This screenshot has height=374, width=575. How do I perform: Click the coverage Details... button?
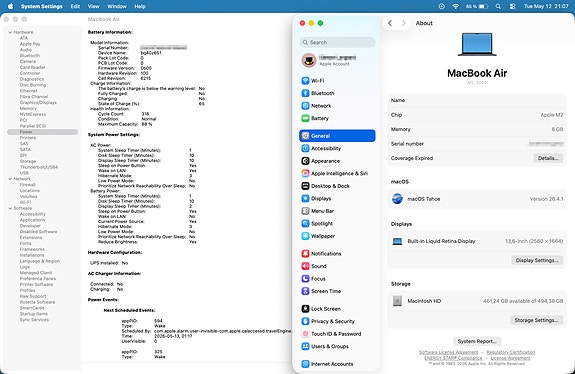tap(548, 158)
